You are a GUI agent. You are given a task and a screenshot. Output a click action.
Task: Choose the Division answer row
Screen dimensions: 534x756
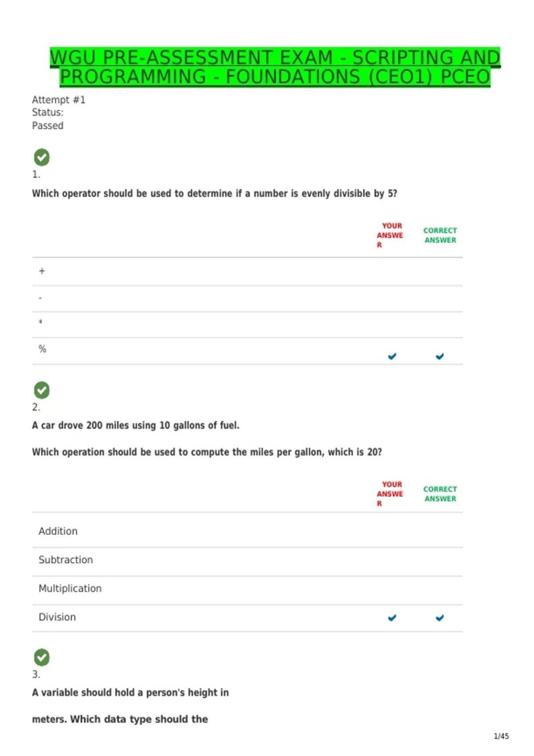tap(247, 618)
